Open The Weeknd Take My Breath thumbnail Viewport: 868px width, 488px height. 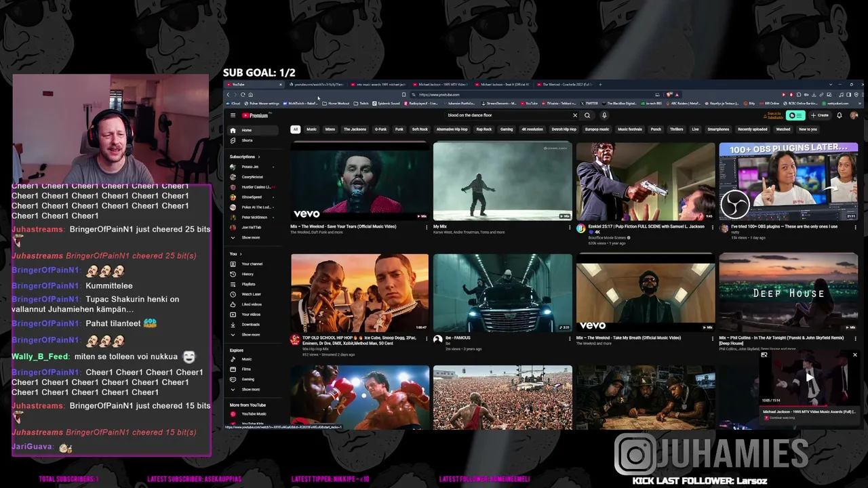coord(646,293)
